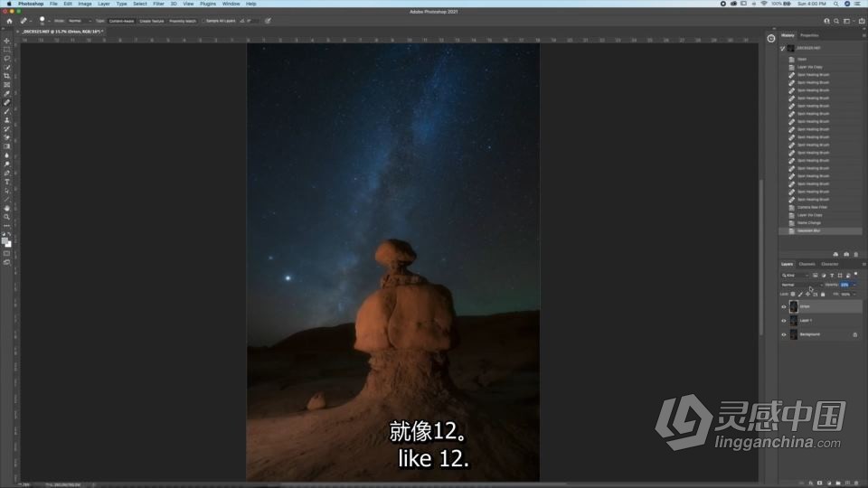Click Gaussian Blur history state

[820, 230]
